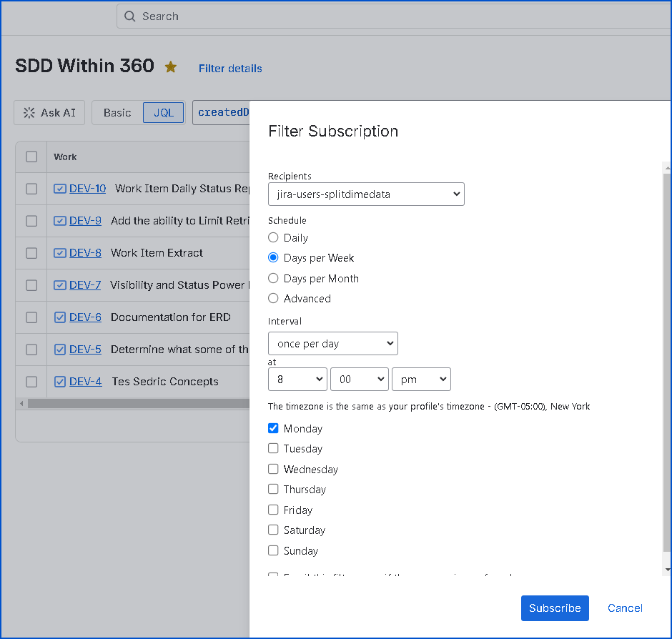Open the Filter details link
This screenshot has height=639, width=672.
(x=230, y=69)
